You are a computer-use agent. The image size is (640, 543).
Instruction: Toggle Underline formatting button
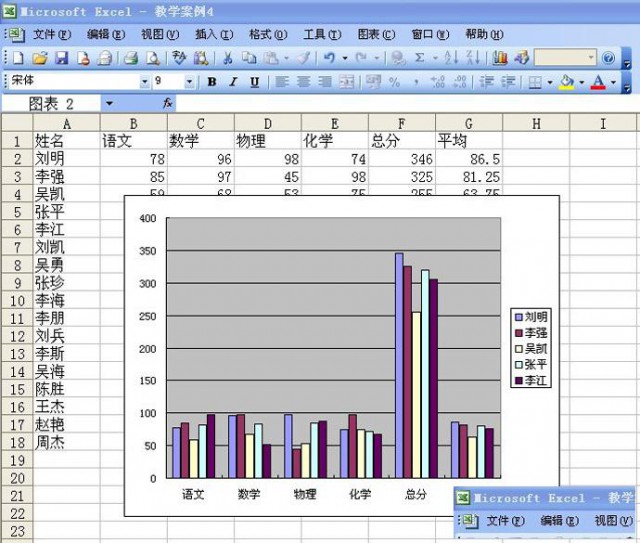[254, 82]
